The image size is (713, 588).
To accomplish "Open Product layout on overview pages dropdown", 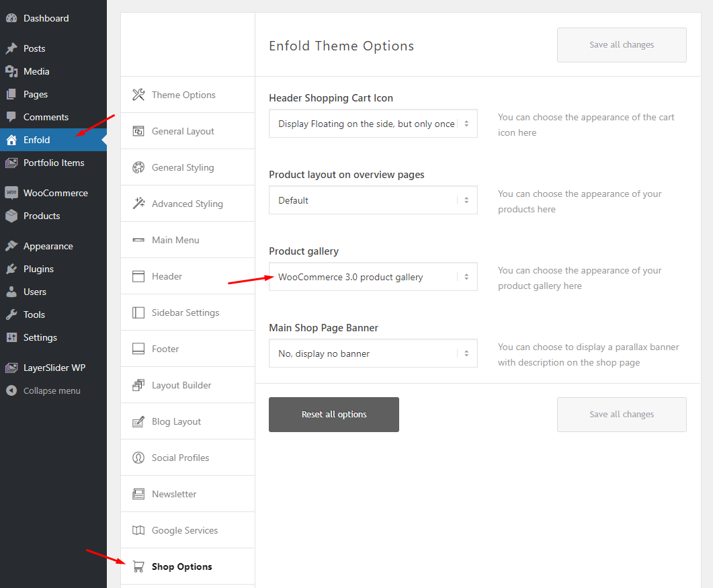I will point(373,200).
